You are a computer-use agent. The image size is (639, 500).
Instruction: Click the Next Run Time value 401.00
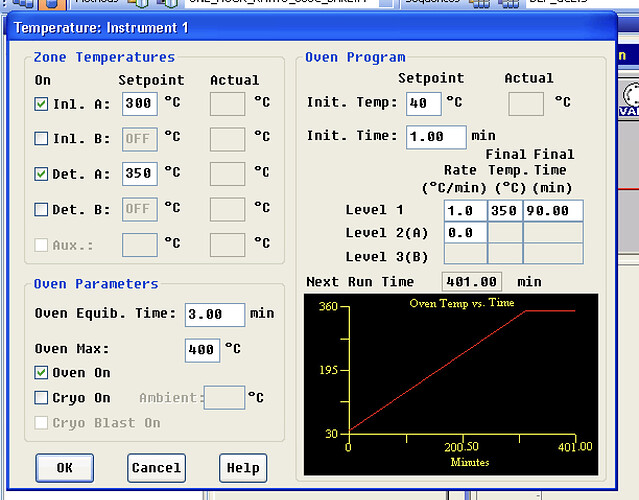(x=472, y=282)
